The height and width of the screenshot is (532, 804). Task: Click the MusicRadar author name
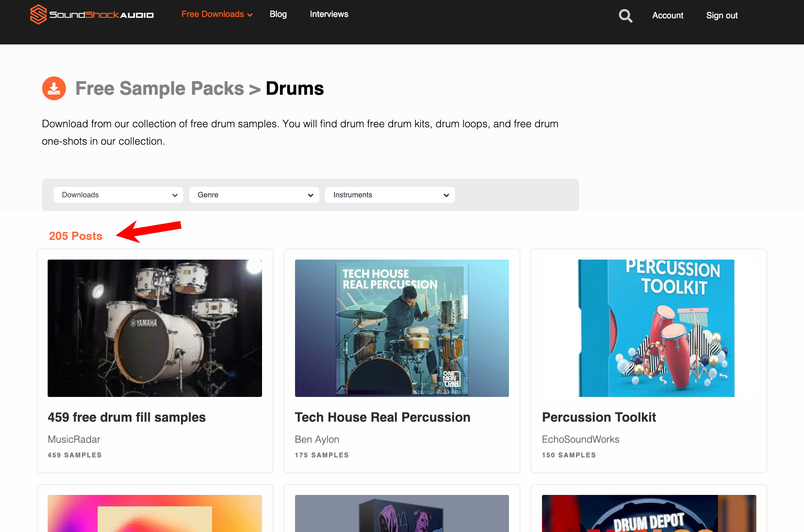[x=74, y=439]
